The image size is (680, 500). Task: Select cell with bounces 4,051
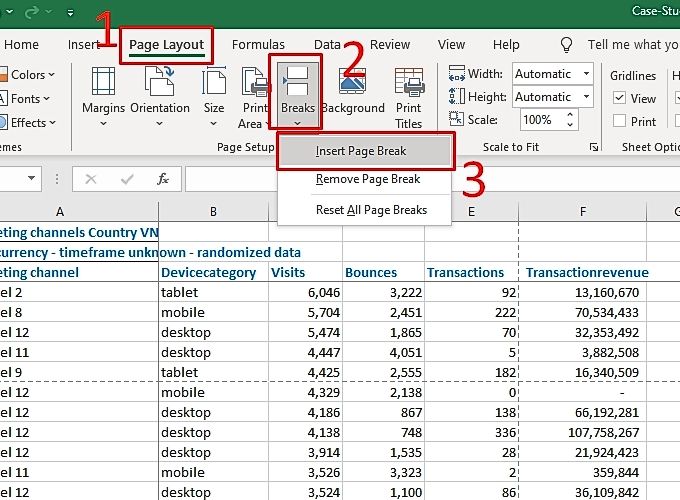click(383, 352)
